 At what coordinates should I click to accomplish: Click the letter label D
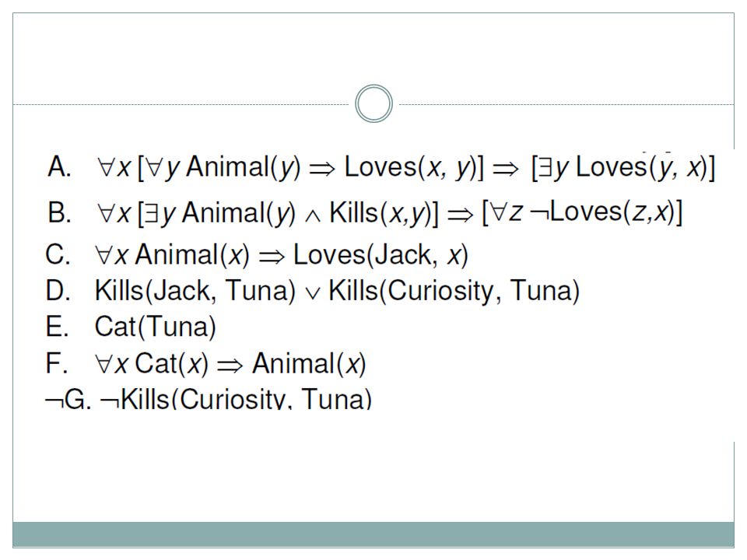[x=58, y=290]
